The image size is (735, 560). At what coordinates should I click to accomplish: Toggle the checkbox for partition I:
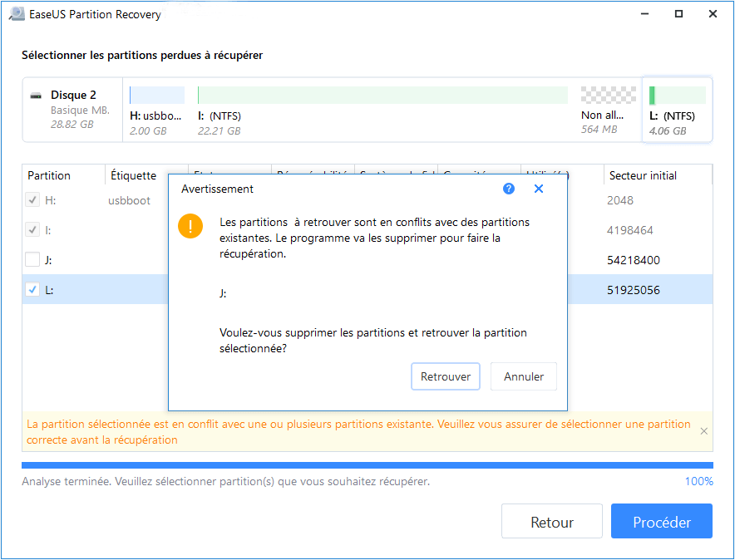[x=32, y=230]
